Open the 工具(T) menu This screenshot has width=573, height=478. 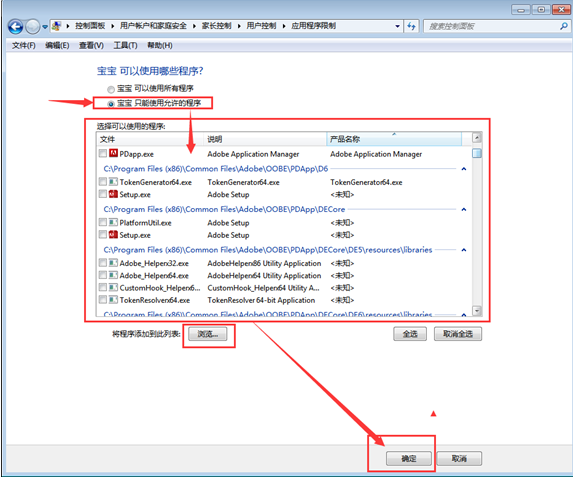click(x=125, y=45)
